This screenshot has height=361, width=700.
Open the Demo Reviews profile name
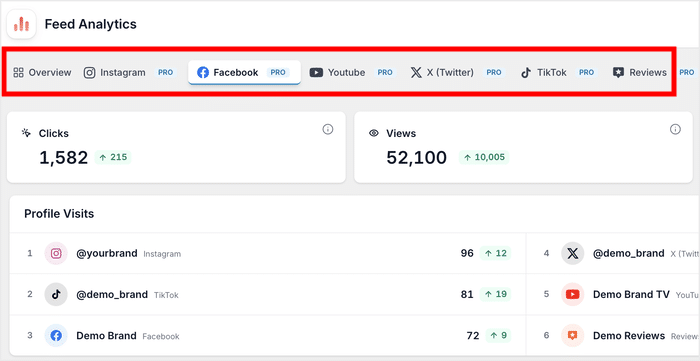pos(629,336)
